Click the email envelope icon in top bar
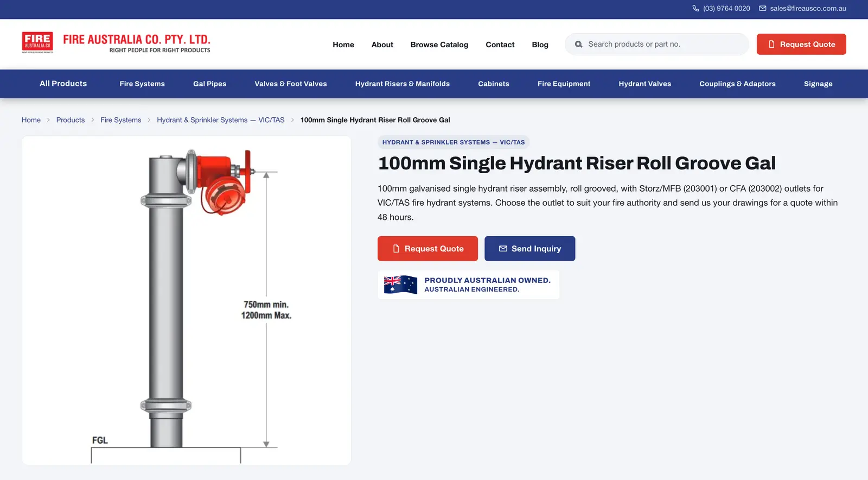This screenshot has height=480, width=868. (x=762, y=8)
